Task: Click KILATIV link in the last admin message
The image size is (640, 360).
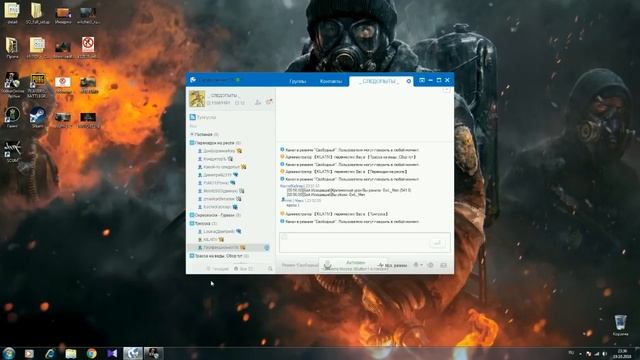Action: click(323, 214)
